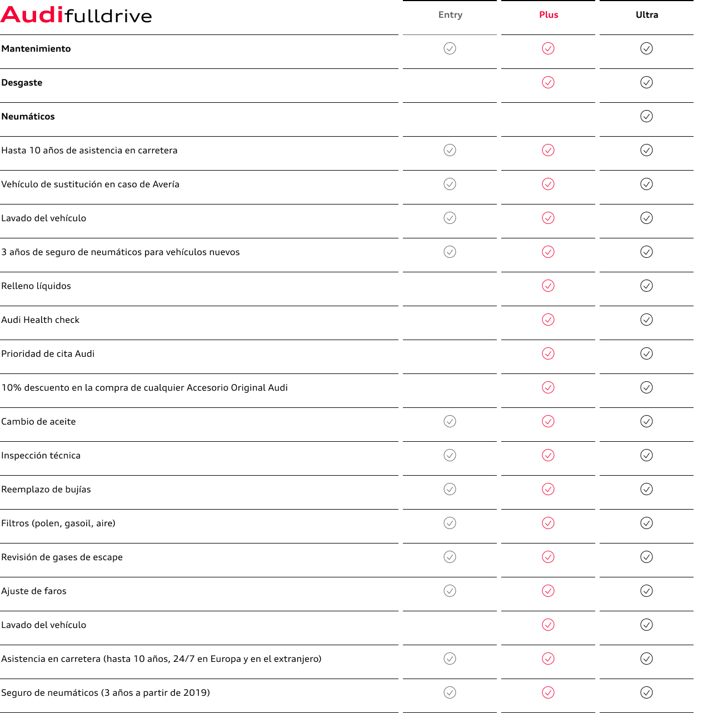Screen dimensions: 728x713
Task: Click Entry checkmark in Cambio de aceite row
Action: (x=450, y=421)
